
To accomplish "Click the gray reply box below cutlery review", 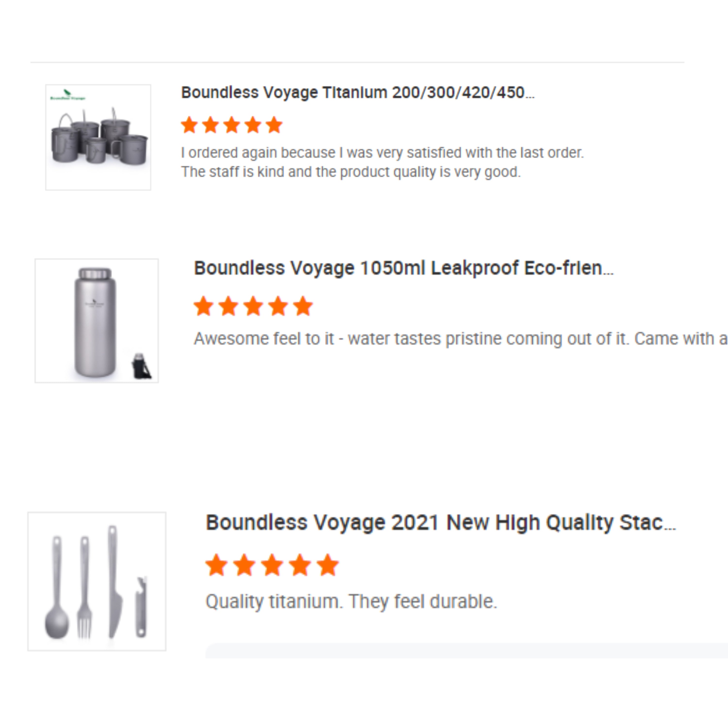I will [x=466, y=651].
